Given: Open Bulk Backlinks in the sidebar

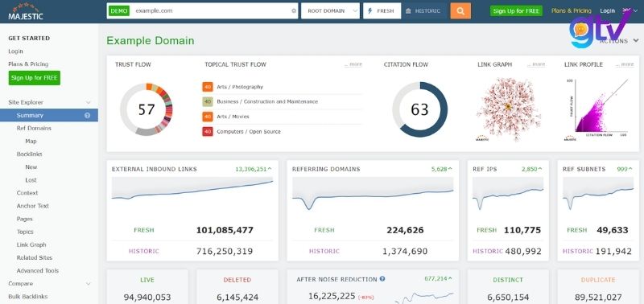Looking at the screenshot, I should click(x=28, y=297).
